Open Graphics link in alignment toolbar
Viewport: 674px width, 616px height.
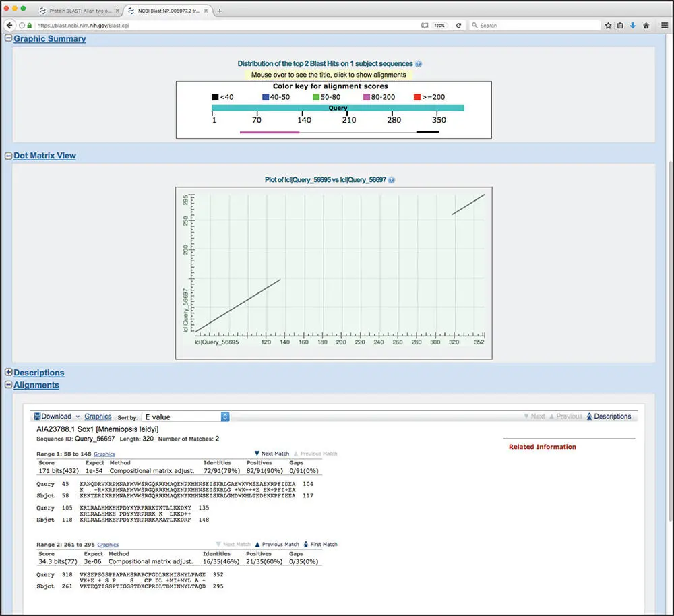(98, 416)
